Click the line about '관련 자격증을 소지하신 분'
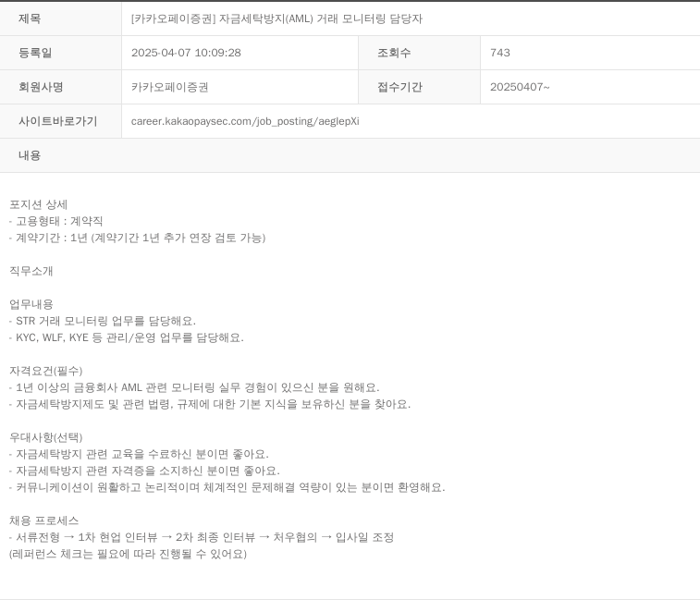The image size is (700, 600). 144,471
